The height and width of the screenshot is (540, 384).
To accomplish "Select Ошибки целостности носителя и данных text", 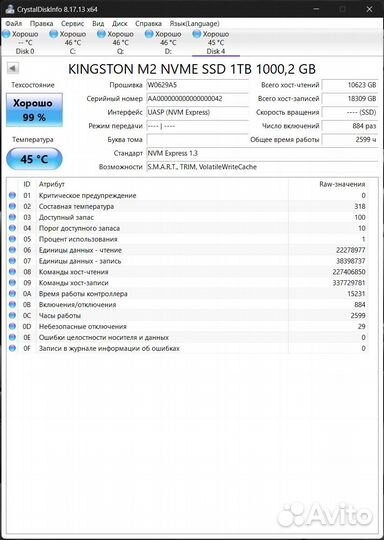I will tap(104, 338).
